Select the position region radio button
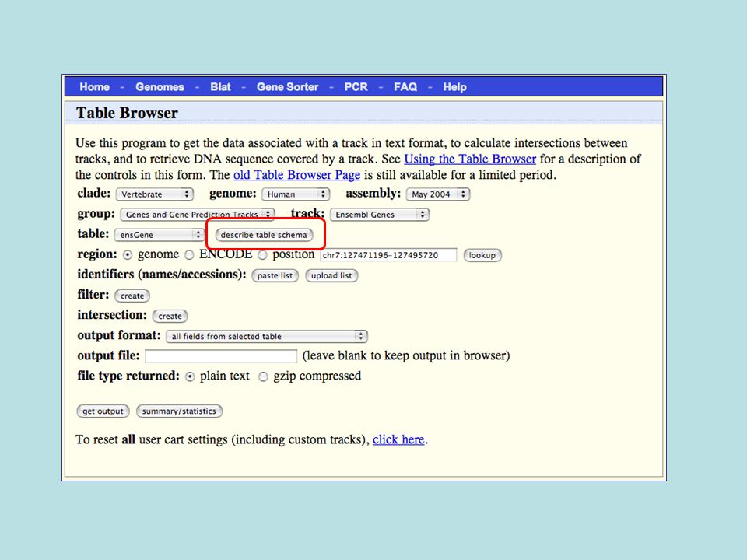 click(x=262, y=255)
